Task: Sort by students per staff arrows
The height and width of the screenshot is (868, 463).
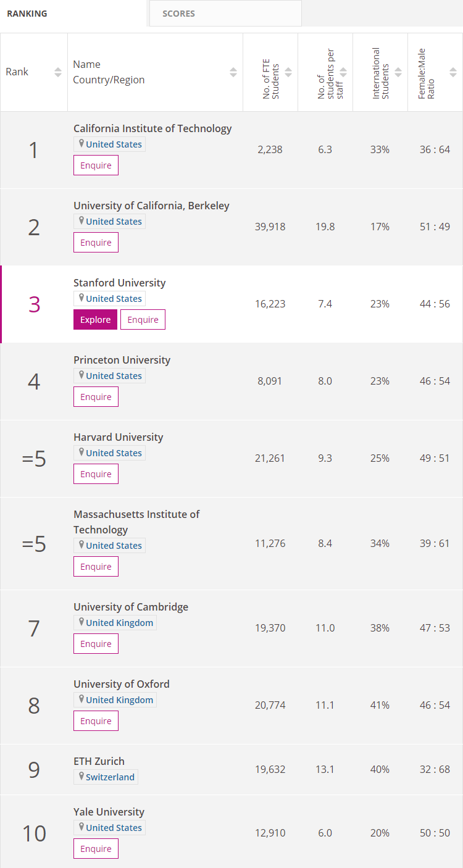Action: click(x=343, y=72)
